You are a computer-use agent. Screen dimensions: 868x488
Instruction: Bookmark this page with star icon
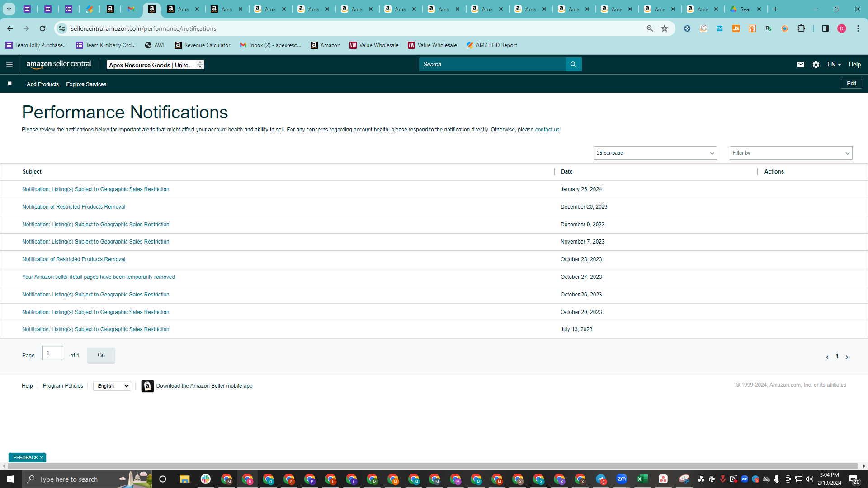coord(665,28)
